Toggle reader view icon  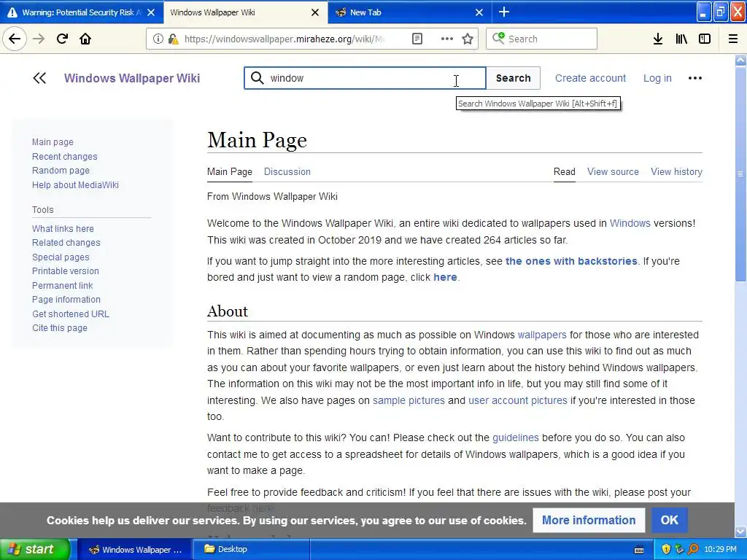(417, 39)
